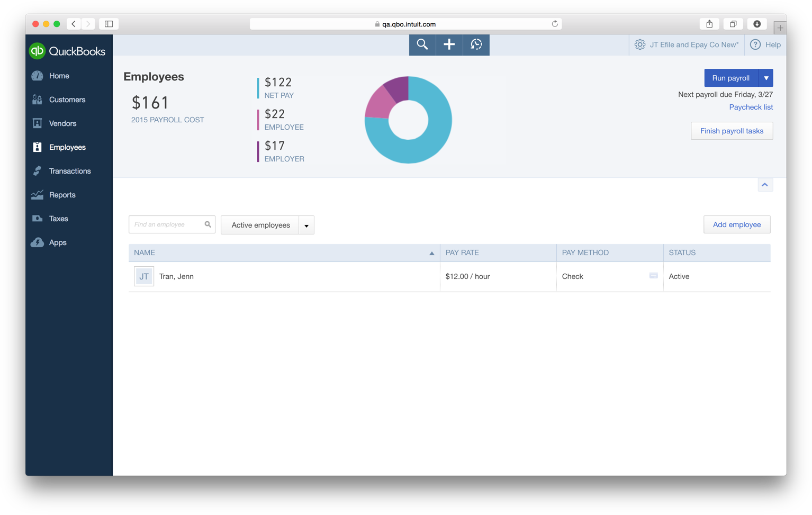Image resolution: width=812 pixels, height=515 pixels.
Task: Click JT Efile and Epay Co New company name
Action: (x=694, y=45)
